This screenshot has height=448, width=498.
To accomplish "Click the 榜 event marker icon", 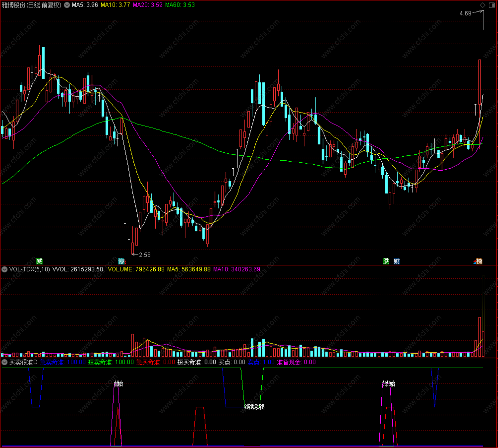I will coord(479,261).
